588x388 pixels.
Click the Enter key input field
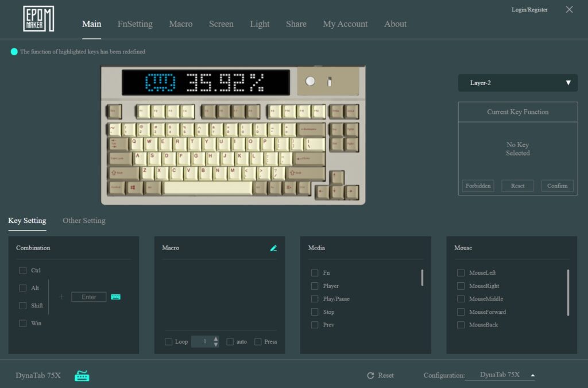(89, 297)
